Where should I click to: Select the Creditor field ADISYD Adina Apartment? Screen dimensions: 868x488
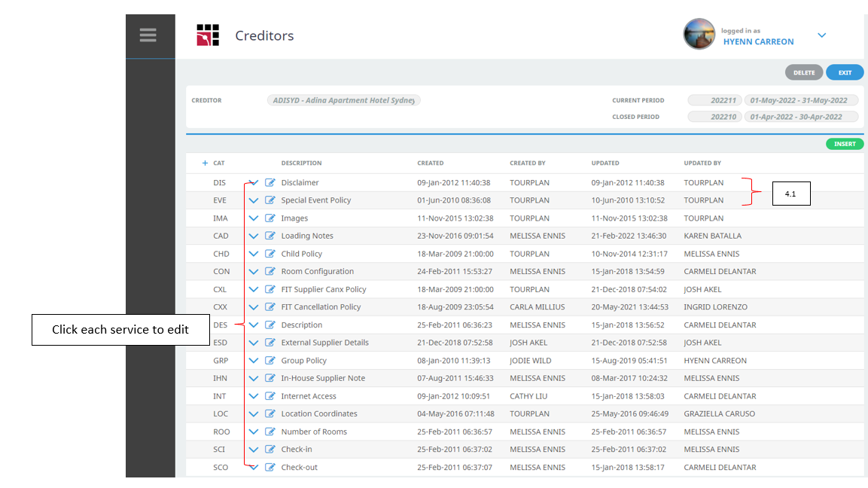tap(344, 100)
